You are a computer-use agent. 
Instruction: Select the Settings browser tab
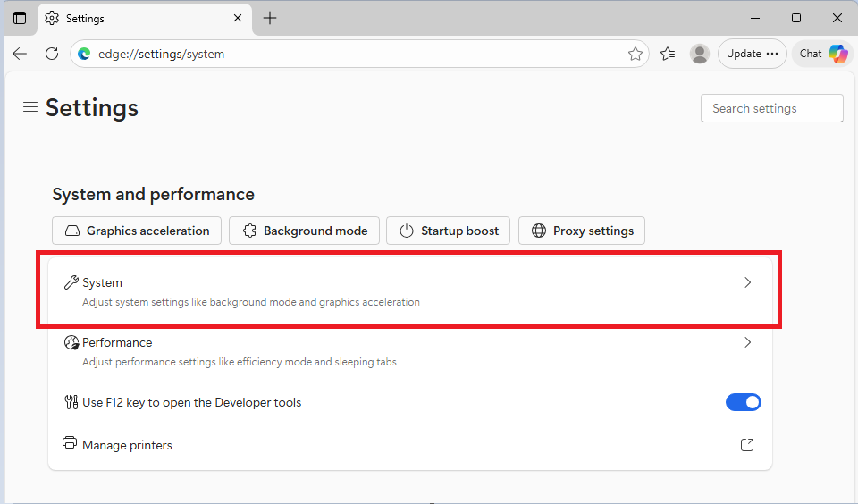(134, 18)
